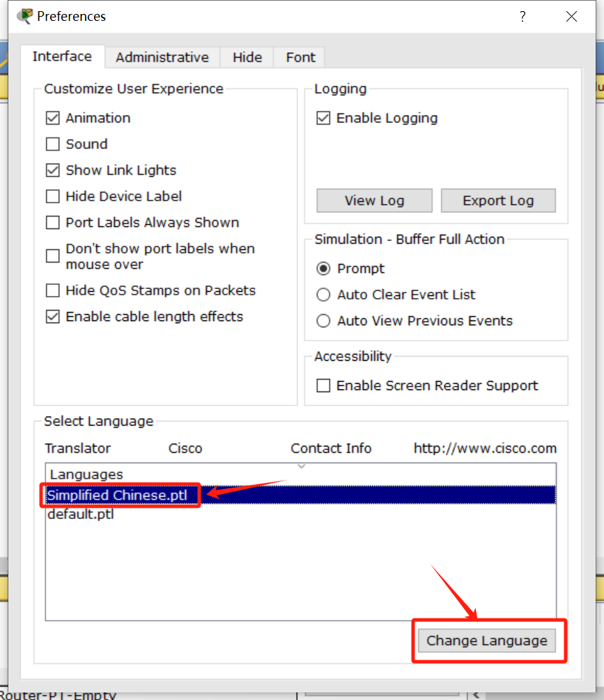The image size is (604, 700).
Task: Open the help question mark button
Action: pos(522,17)
